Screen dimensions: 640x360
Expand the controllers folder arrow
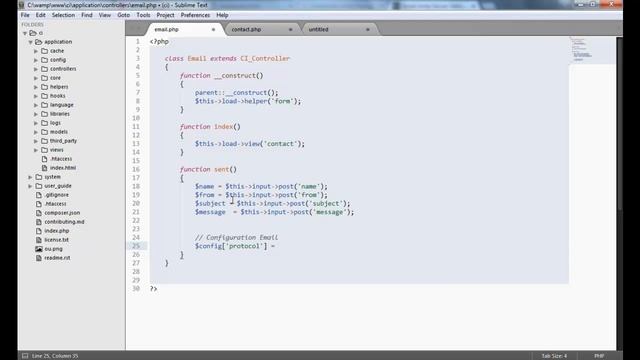(x=36, y=69)
